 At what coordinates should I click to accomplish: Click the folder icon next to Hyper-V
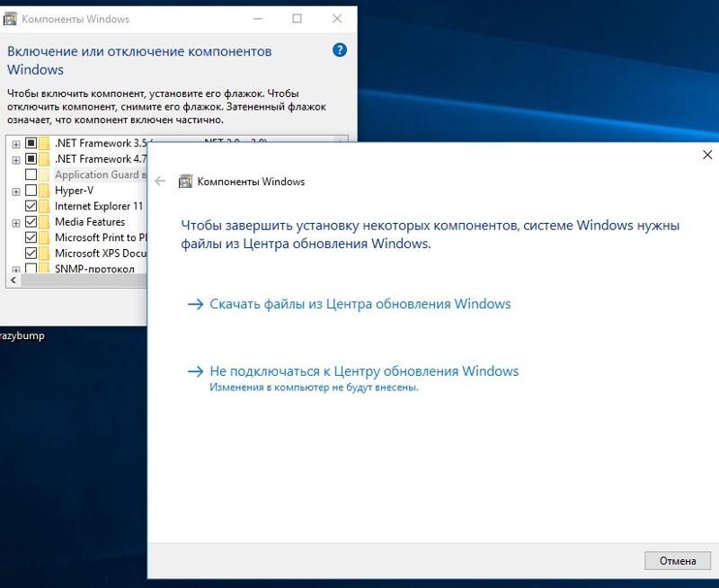[44, 191]
